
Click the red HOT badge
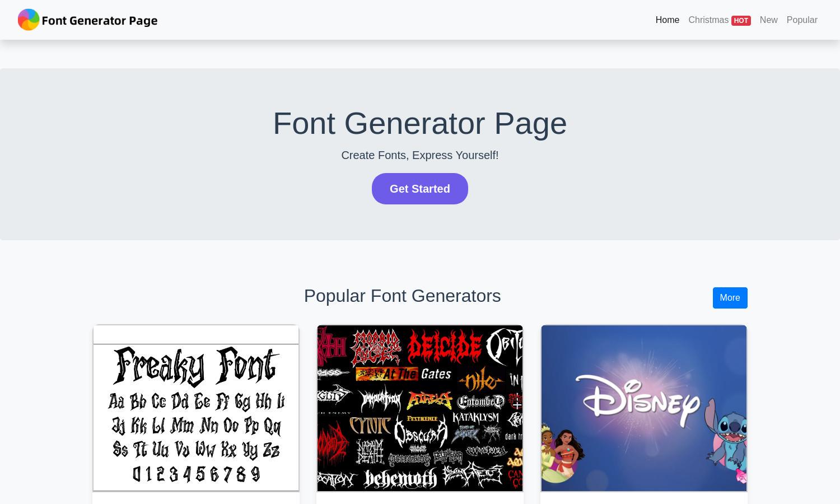tap(741, 20)
